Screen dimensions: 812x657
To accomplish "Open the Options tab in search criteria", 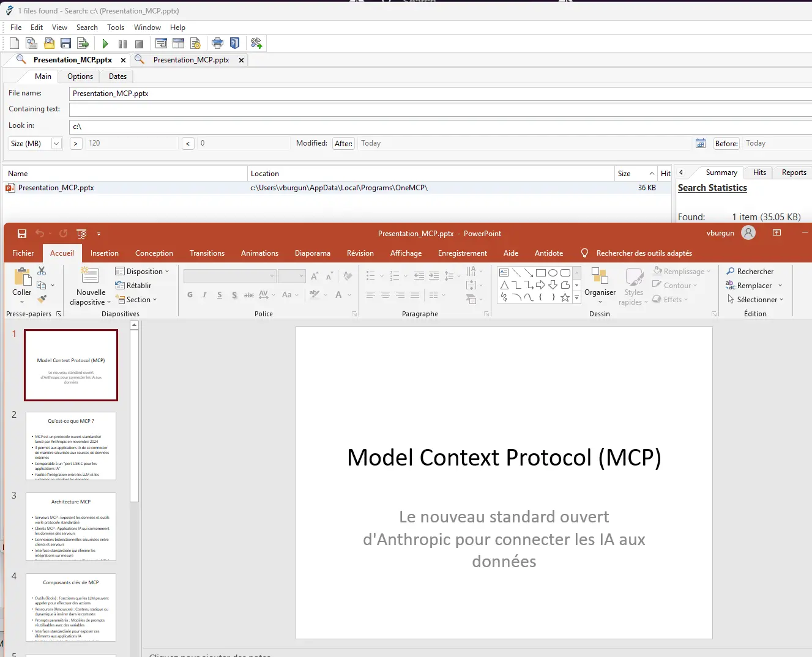I will click(80, 76).
